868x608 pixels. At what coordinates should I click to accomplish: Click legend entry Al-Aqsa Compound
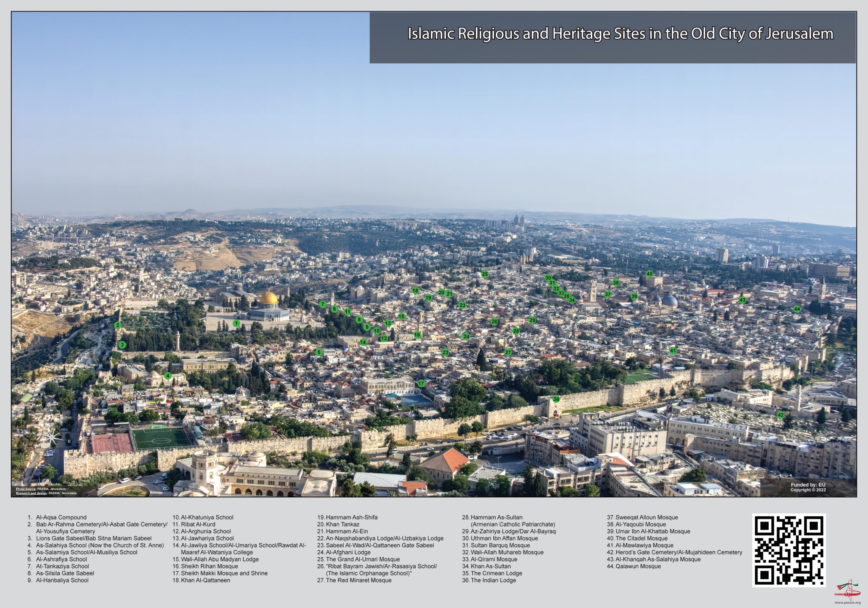click(62, 517)
